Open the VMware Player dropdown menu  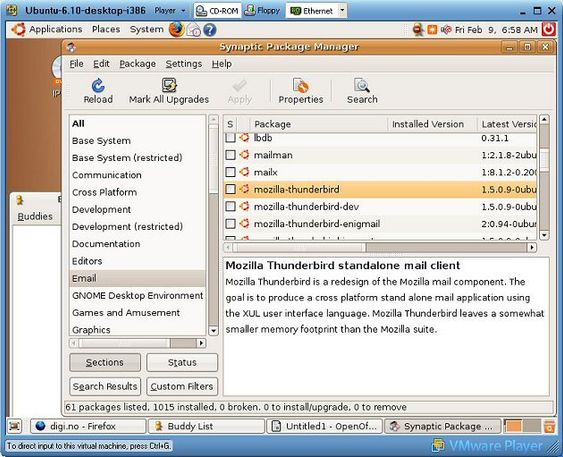coord(170,11)
